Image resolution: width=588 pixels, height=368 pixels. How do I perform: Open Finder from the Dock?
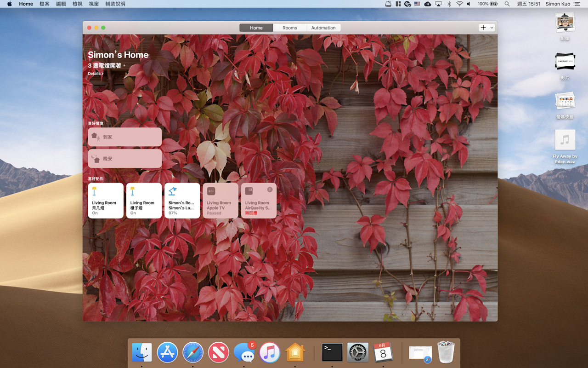(142, 352)
